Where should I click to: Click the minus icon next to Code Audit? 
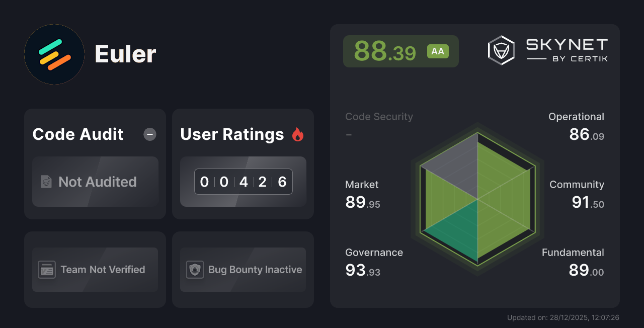149,134
